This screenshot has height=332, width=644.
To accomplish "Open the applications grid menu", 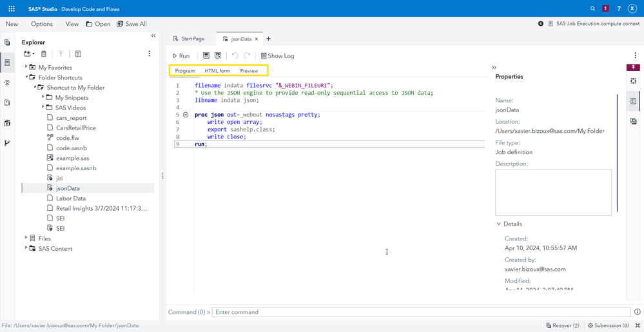I will coord(12,8).
